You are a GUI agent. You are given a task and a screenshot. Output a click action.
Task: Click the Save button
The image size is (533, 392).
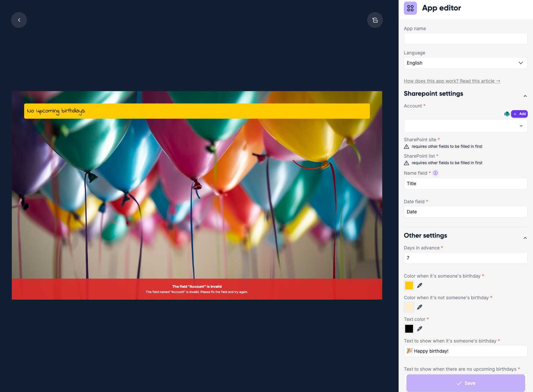click(x=465, y=383)
